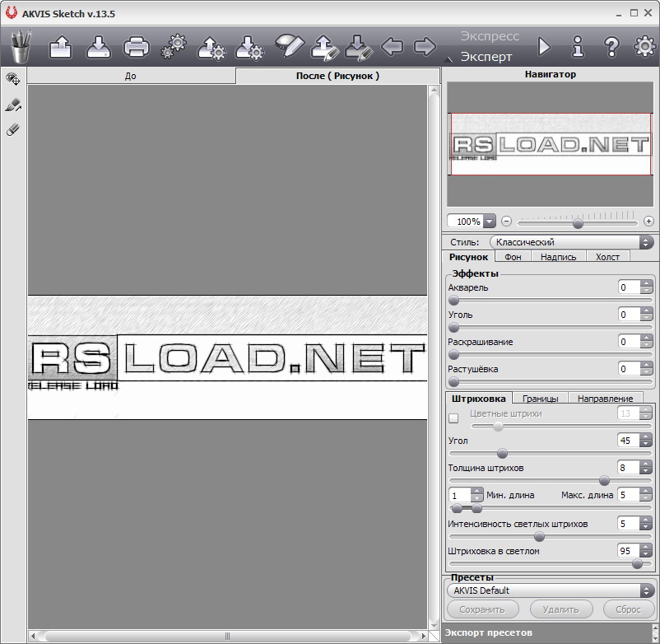Open preferences gear icon
The image size is (660, 644).
(644, 46)
